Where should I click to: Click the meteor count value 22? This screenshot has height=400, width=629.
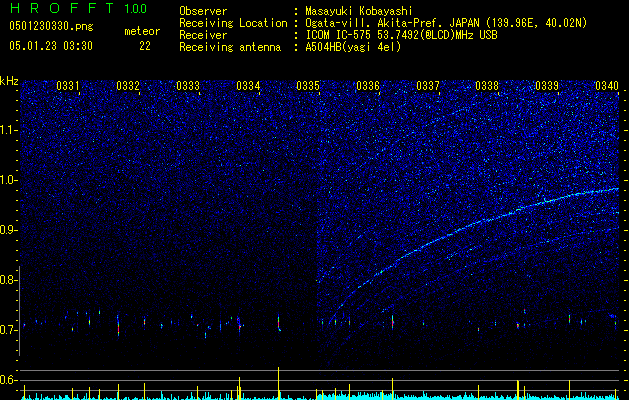(x=145, y=46)
